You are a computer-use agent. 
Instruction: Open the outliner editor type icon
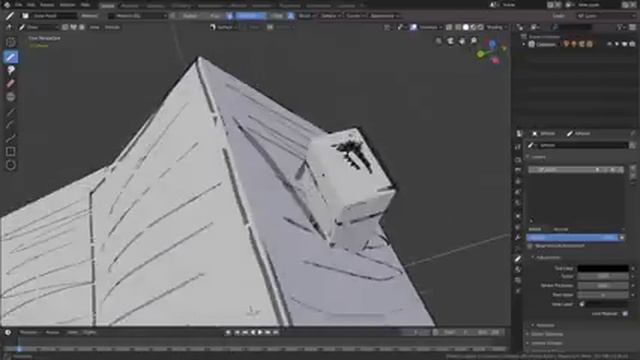point(520,27)
